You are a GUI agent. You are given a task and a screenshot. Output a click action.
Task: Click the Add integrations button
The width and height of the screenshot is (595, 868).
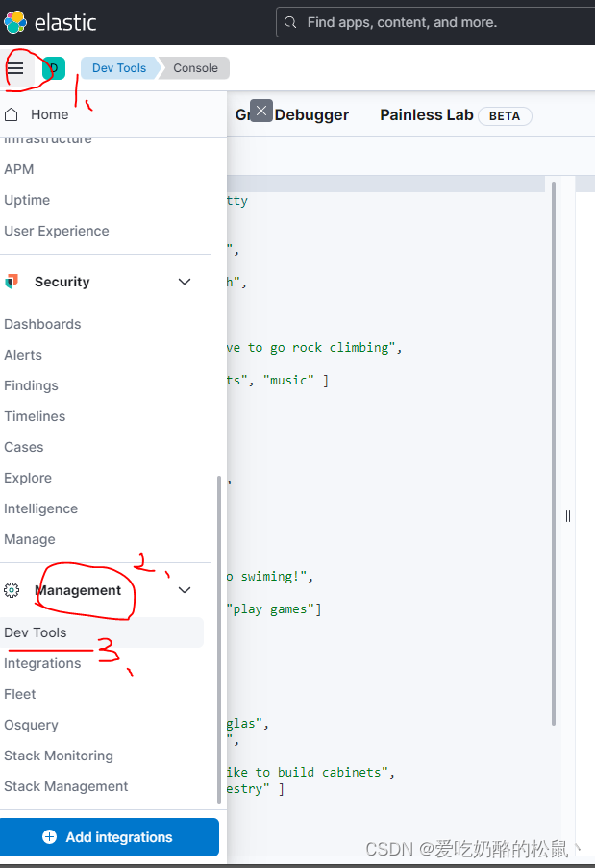[110, 837]
